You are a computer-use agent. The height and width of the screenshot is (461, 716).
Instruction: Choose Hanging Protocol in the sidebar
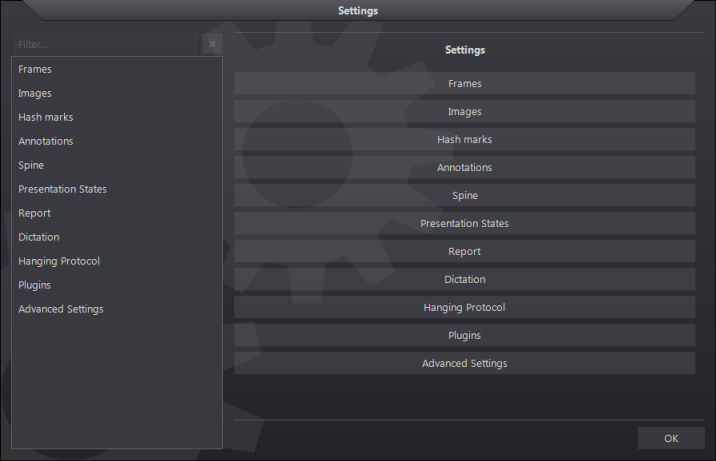point(59,261)
